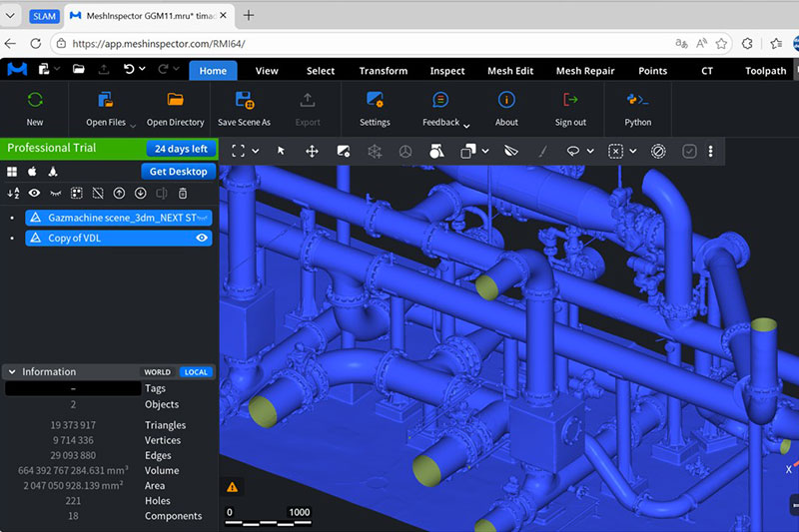
Task: Switch coordinates to WORLD mode
Action: tap(157, 372)
